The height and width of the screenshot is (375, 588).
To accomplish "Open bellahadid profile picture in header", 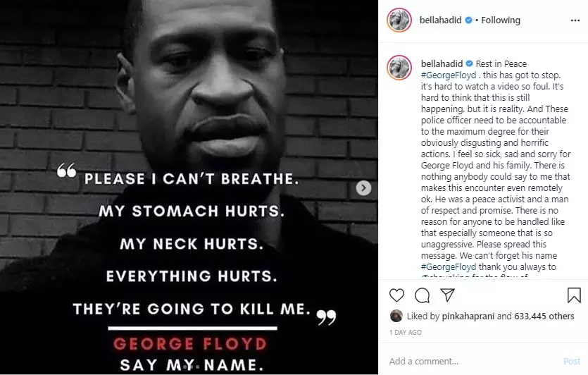I will [399, 20].
